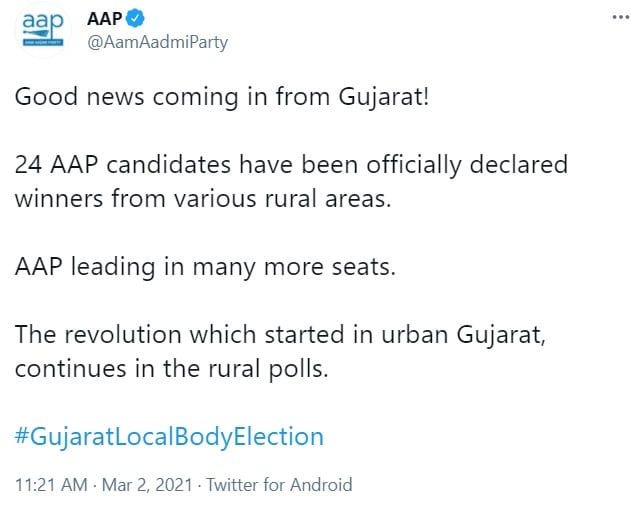
Task: Click the 'AAP leading in many more seats' line
Action: tap(205, 268)
